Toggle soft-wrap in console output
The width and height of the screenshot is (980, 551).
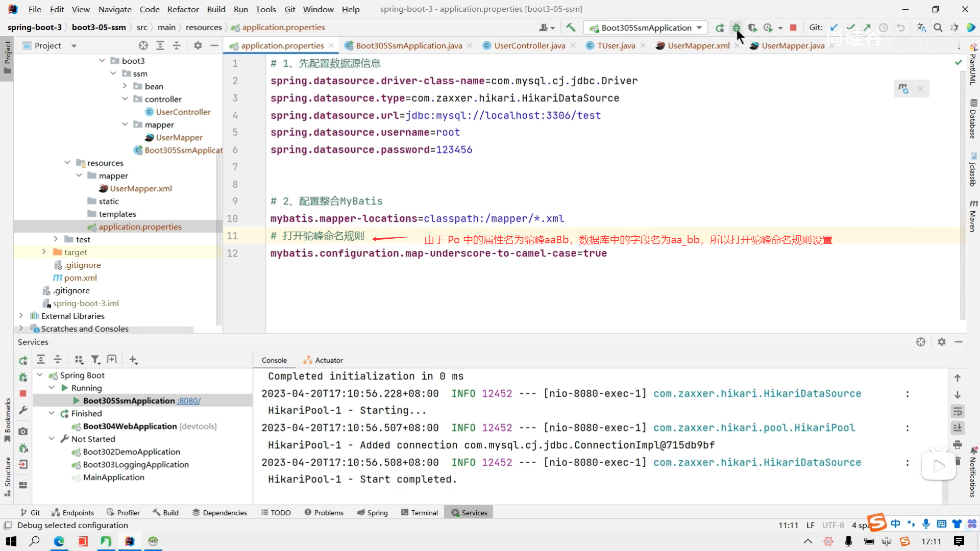pyautogui.click(x=958, y=411)
